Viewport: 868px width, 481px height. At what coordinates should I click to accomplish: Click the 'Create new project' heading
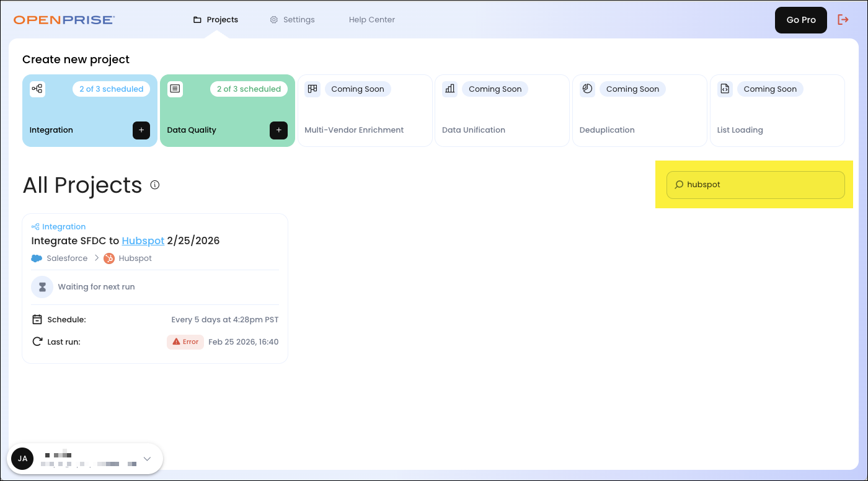pos(76,60)
